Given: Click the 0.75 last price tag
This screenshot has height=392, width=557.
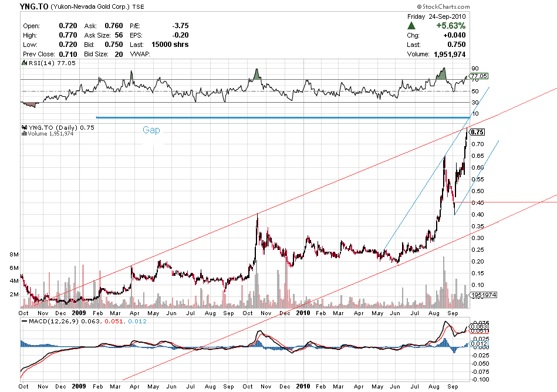Looking at the screenshot, I should point(477,132).
